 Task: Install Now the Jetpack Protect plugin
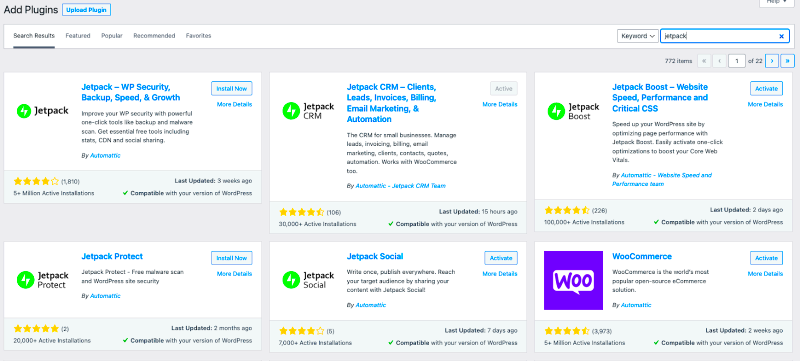232,257
